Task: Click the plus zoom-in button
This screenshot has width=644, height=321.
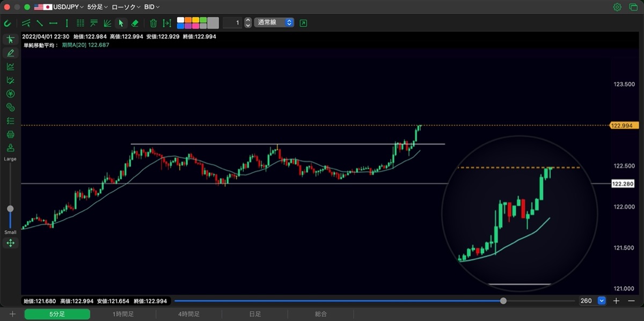Action: [617, 301]
